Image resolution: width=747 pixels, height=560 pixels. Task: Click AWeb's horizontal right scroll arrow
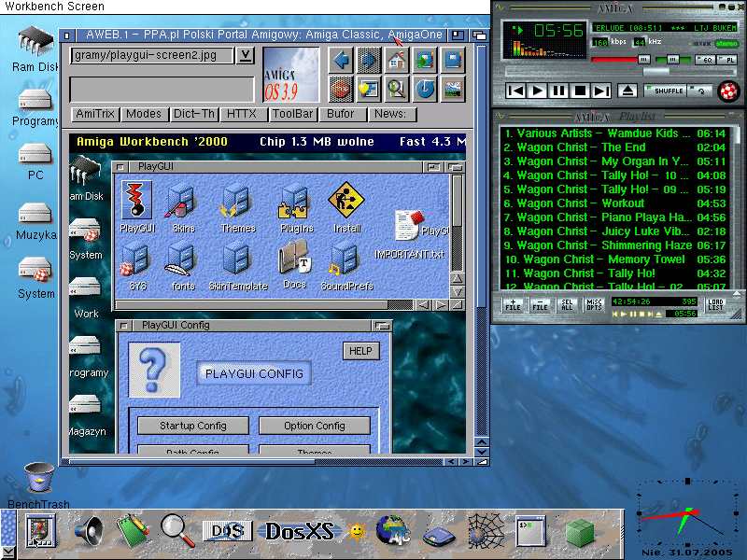pyautogui.click(x=465, y=461)
